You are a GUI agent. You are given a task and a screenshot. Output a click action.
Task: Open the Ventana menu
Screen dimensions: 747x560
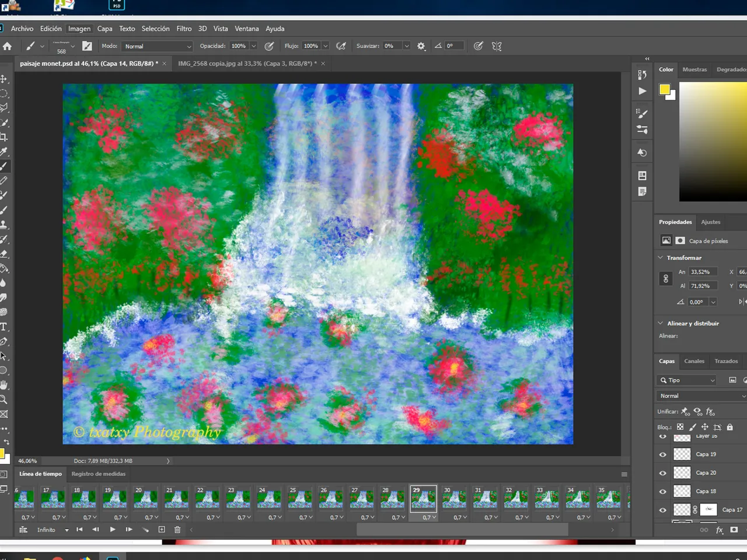(247, 29)
